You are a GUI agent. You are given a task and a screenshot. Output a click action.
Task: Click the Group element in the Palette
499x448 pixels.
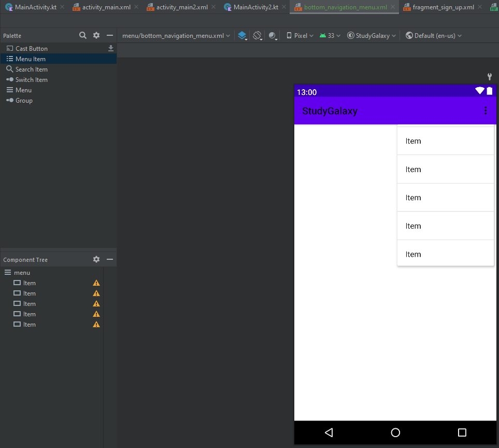pos(23,100)
